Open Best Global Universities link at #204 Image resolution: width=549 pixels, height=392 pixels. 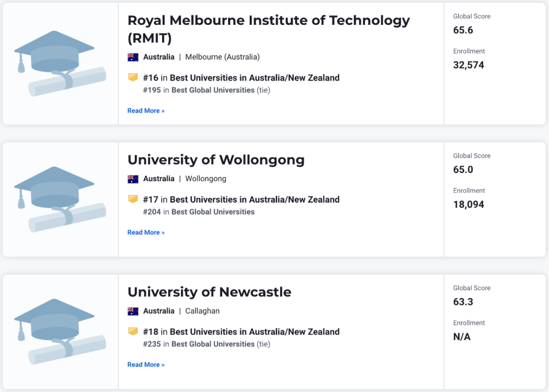[x=213, y=212]
